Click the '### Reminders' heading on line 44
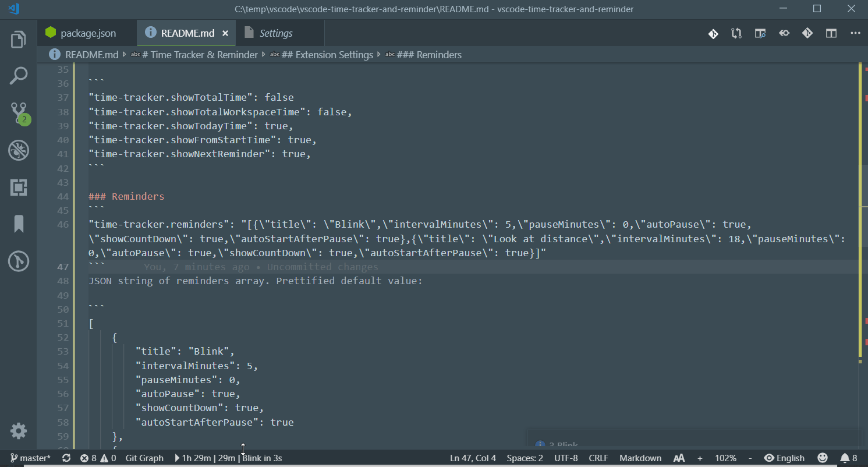Image resolution: width=868 pixels, height=467 pixels. [126, 196]
